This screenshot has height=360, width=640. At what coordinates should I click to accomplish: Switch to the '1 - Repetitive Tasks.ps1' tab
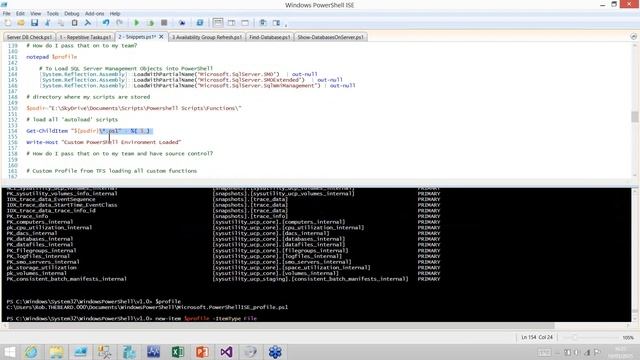85,37
